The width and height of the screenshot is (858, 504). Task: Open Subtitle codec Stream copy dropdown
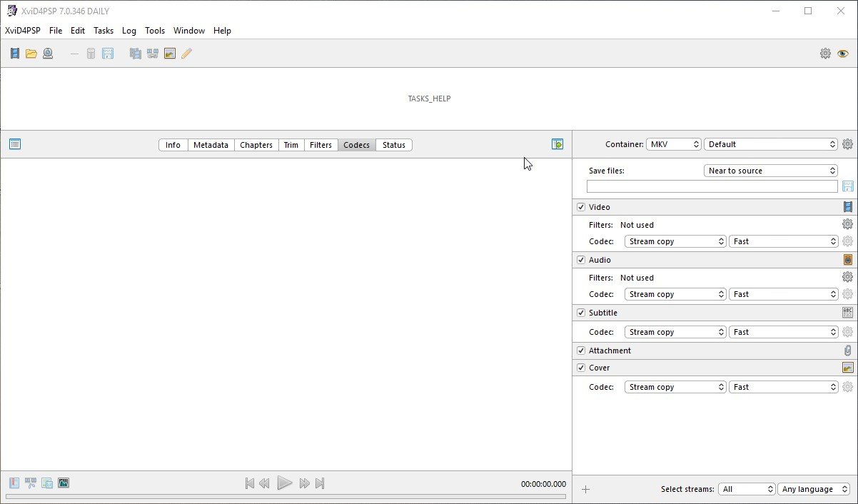[675, 332]
